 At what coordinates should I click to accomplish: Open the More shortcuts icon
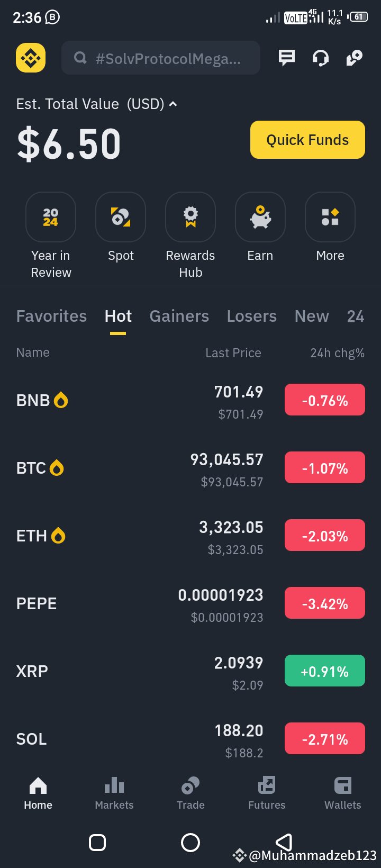point(330,217)
